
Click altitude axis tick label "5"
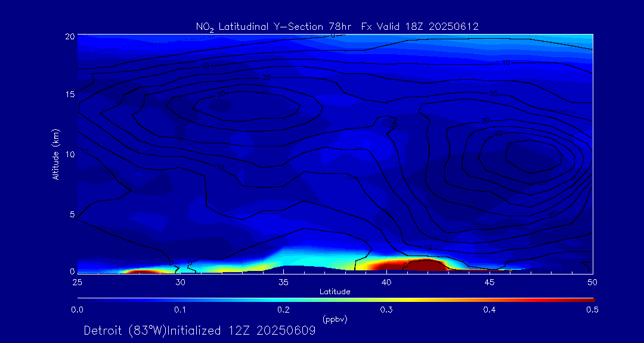(72, 214)
